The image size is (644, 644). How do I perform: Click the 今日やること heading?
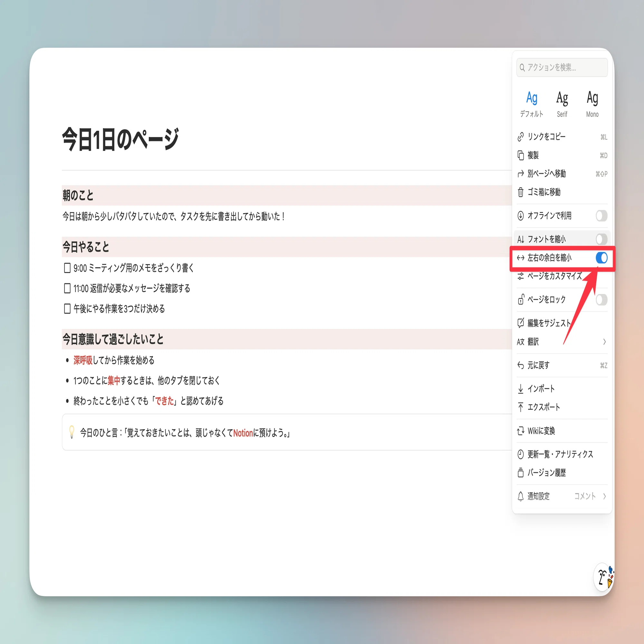(86, 247)
